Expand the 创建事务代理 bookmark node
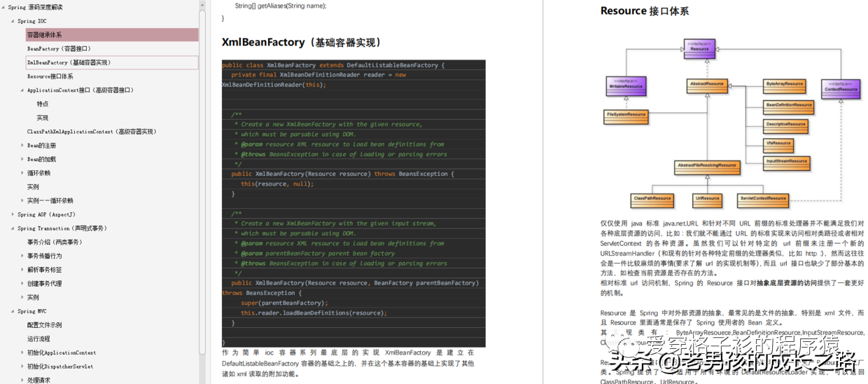 click(22, 284)
